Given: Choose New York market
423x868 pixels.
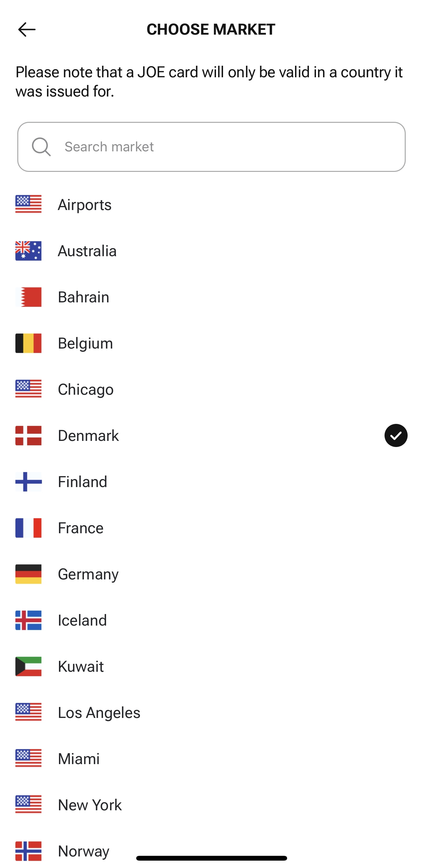Looking at the screenshot, I should (90, 805).
